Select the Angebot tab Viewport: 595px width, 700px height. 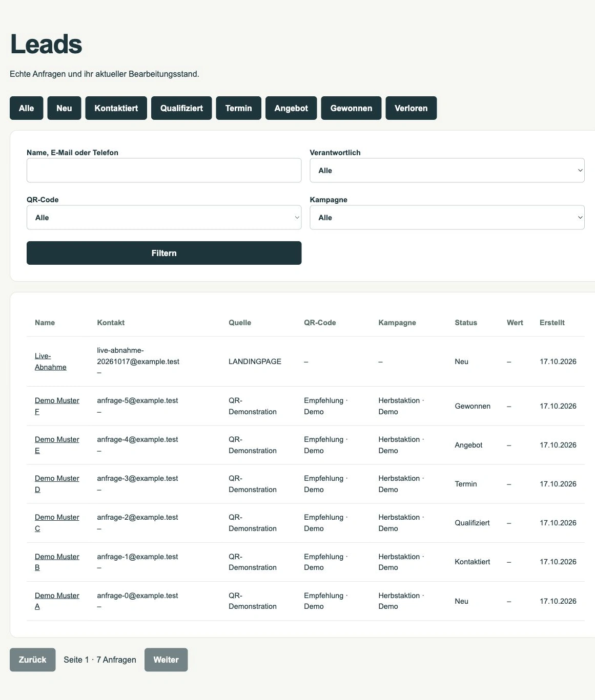291,108
